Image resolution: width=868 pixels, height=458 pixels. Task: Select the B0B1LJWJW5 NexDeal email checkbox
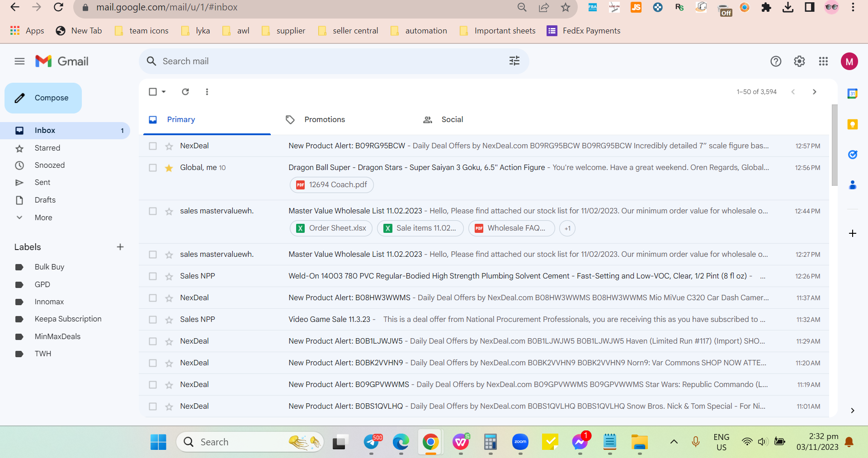click(x=153, y=341)
